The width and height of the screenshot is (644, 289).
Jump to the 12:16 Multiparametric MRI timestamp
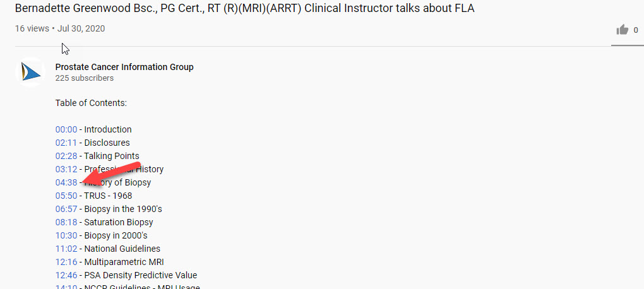[x=66, y=262]
